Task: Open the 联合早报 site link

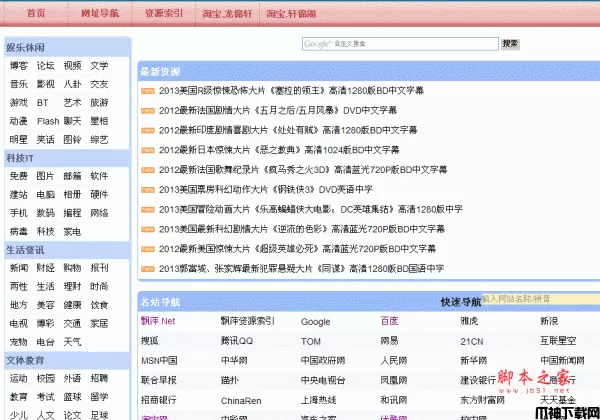Action: (159, 380)
